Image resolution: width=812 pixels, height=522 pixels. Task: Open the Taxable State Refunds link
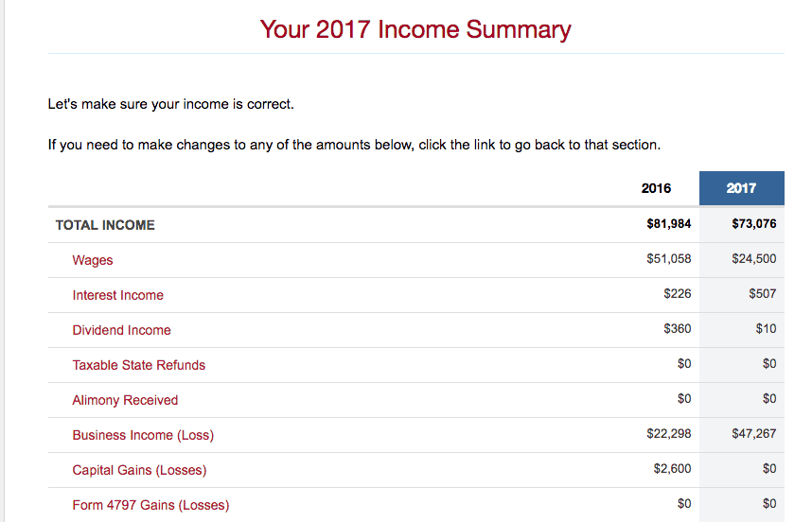click(x=138, y=365)
